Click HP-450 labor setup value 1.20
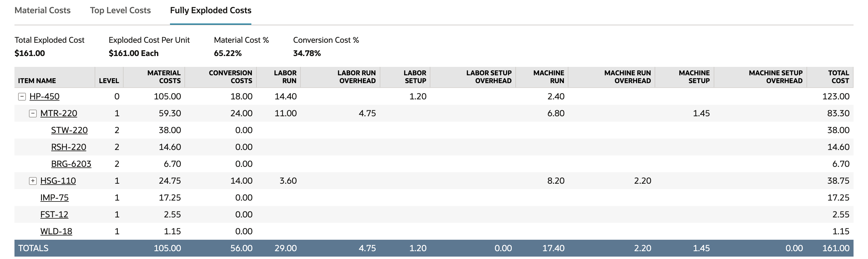Image resolution: width=868 pixels, height=259 pixels. 418,96
